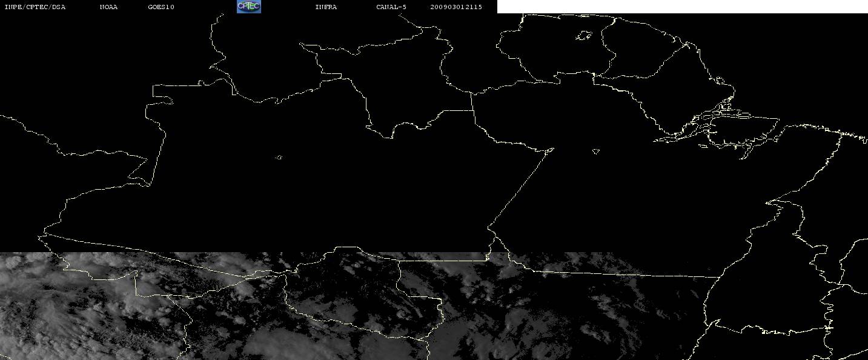The width and height of the screenshot is (868, 360).
Task: Click the CANAL-5 channel label
Action: click(391, 7)
